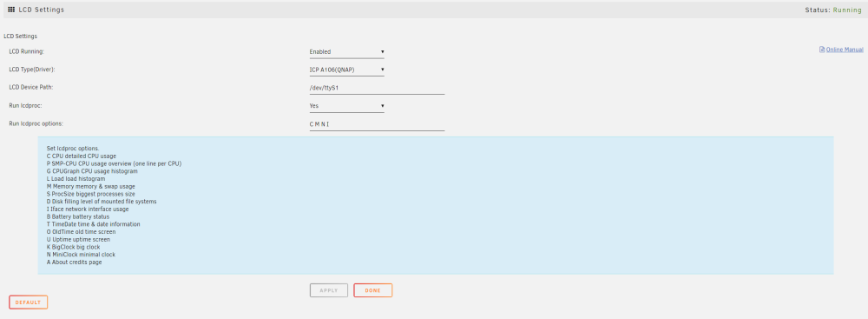Click 'T TimeDate time & date information' line
The height and width of the screenshot is (319, 868).
click(x=93, y=224)
